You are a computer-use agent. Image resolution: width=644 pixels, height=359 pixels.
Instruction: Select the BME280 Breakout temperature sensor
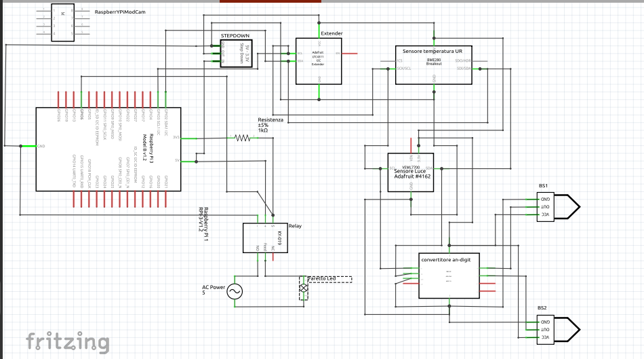[x=434, y=65]
